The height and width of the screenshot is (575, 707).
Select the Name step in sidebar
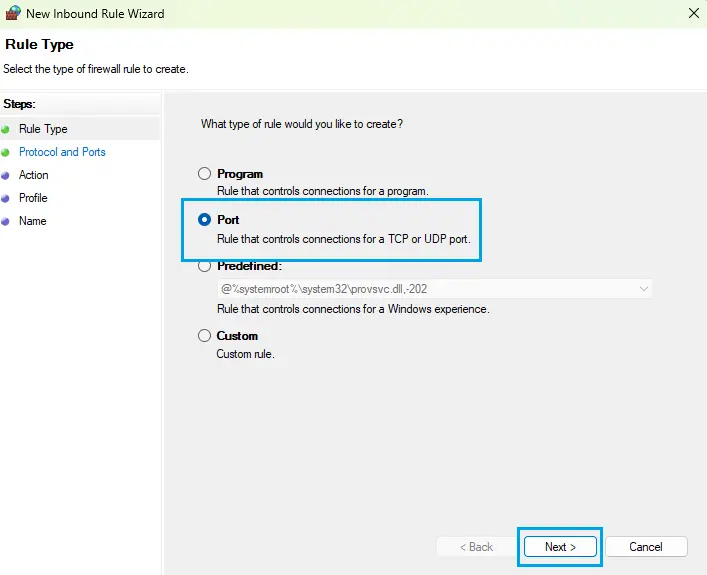click(32, 221)
